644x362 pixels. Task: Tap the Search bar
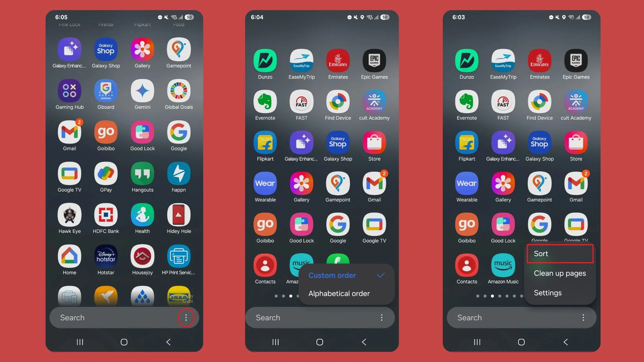[124, 317]
